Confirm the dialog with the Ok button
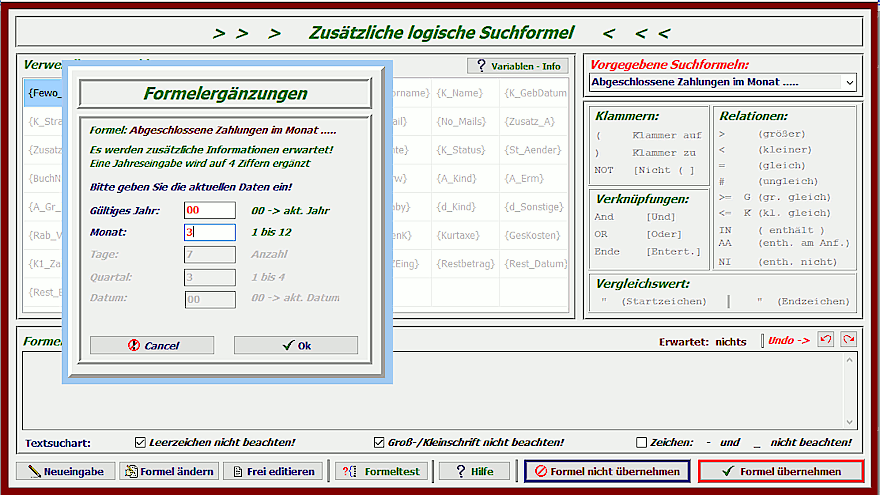Screen dimensions: 880x495 coord(296,345)
